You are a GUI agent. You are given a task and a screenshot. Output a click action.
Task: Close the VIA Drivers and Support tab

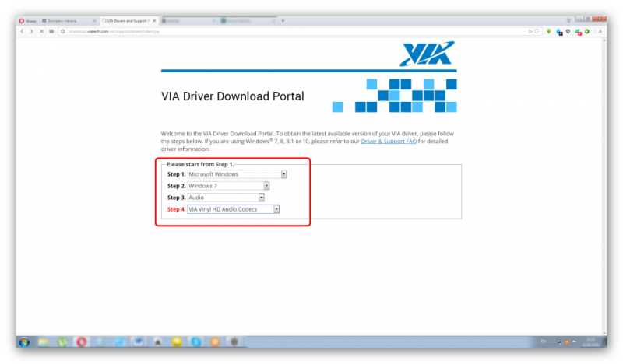[x=154, y=21]
